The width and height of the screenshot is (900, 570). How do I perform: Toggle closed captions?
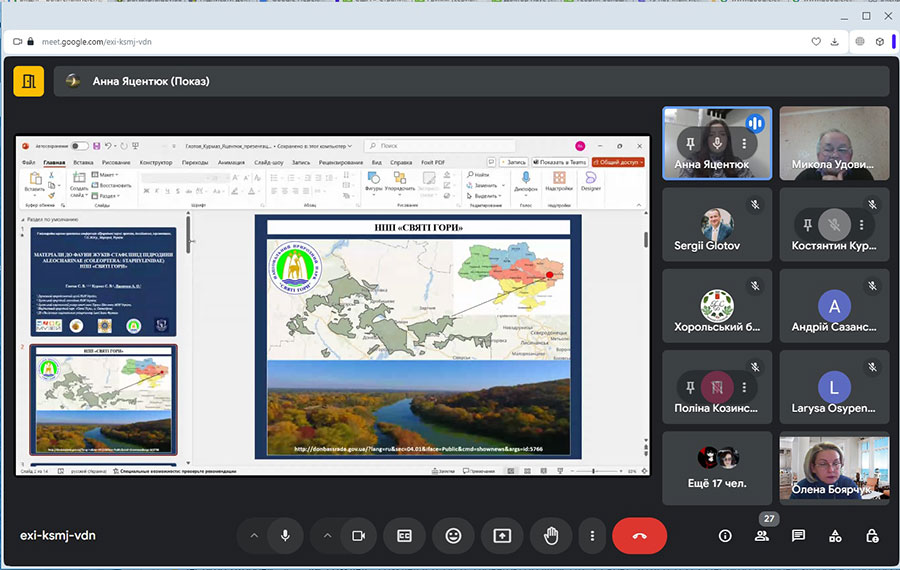point(405,536)
